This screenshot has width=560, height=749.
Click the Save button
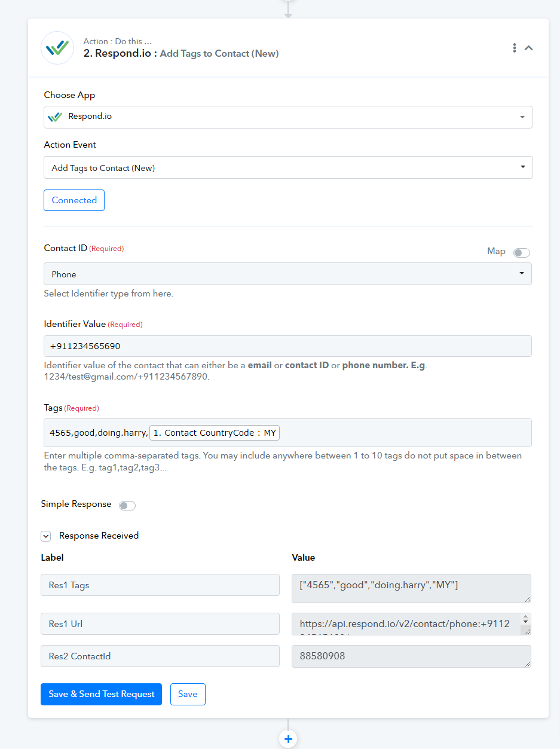pos(188,694)
